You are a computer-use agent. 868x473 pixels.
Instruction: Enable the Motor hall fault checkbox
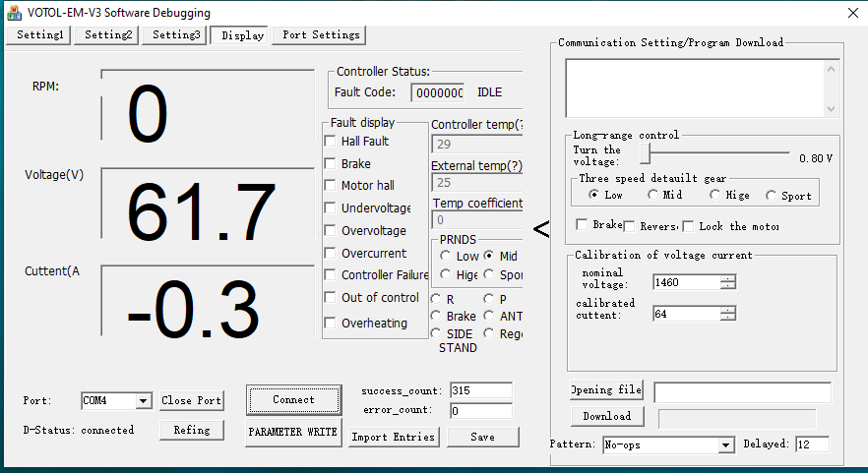pos(332,185)
